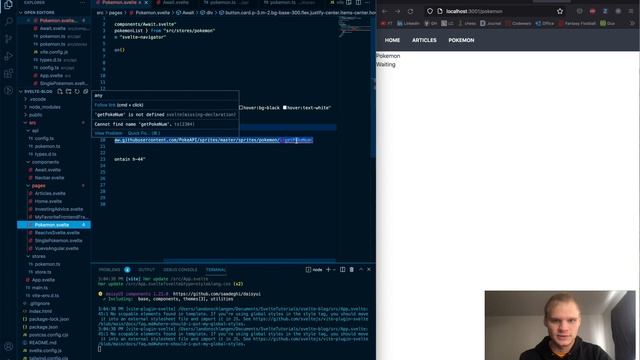This screenshot has width=640, height=360.
Task: Click View Problem in the hover tooltip
Action: 108,133
